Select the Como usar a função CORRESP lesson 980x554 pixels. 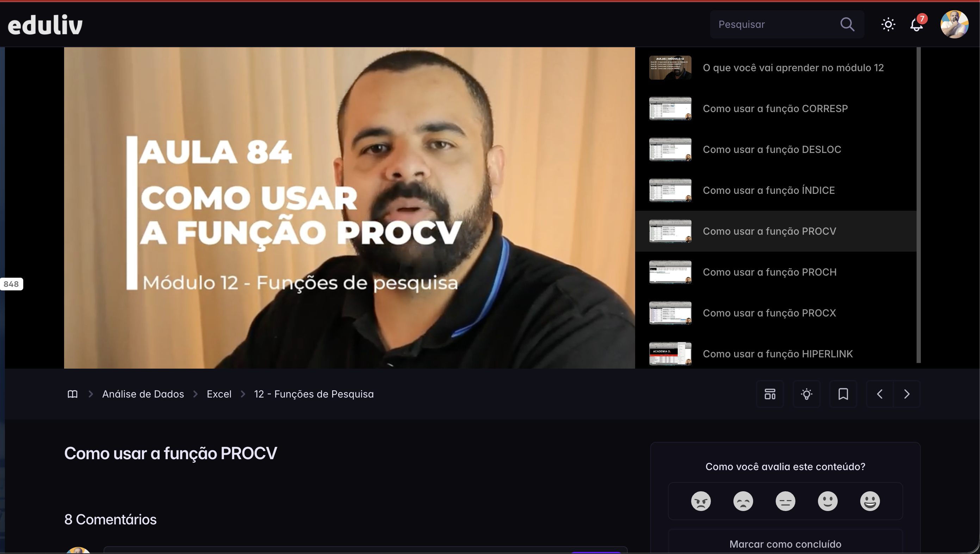click(776, 109)
